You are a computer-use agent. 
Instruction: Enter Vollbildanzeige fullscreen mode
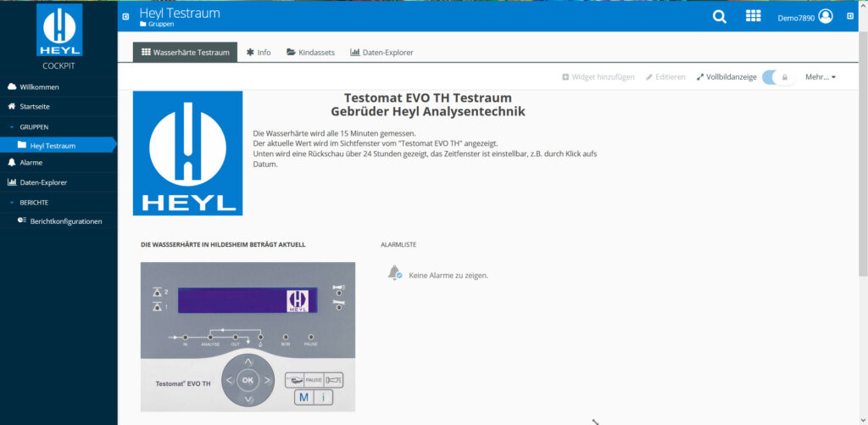(726, 77)
